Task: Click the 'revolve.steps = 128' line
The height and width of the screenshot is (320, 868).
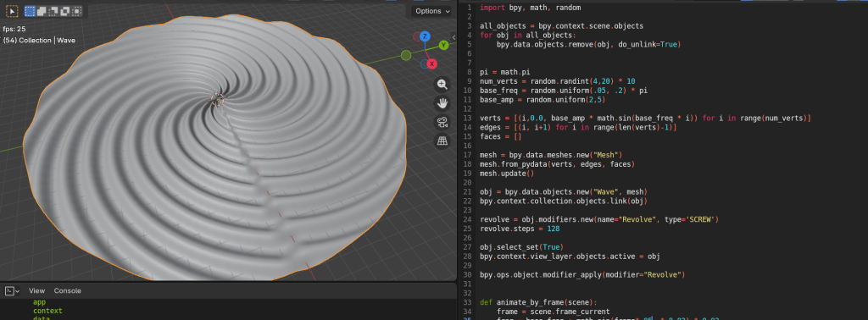Action: [520, 229]
